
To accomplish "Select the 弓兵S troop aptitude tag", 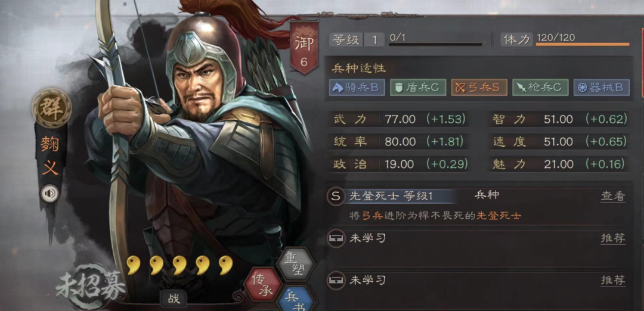I will click(479, 88).
